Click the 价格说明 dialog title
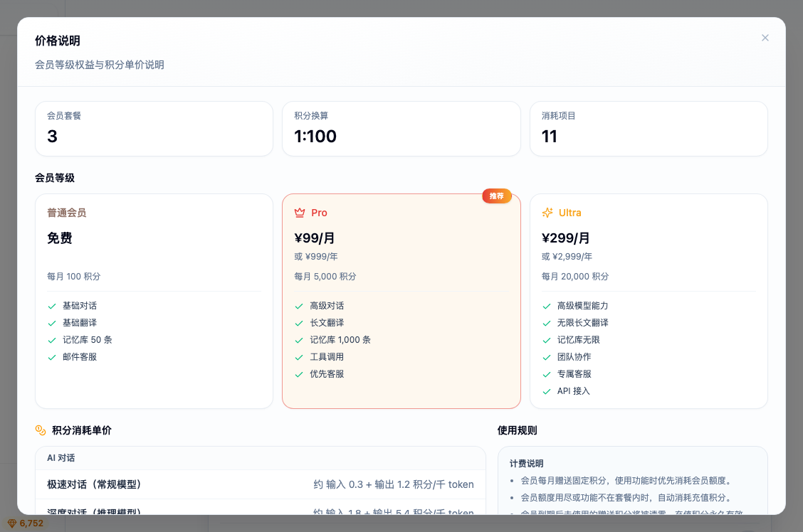The height and width of the screenshot is (532, 803). [58, 41]
